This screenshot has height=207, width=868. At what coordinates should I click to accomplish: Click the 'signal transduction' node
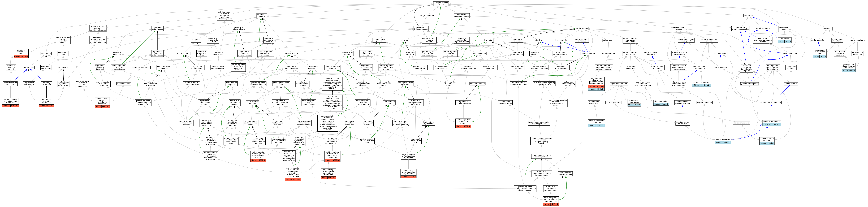click(x=588, y=53)
